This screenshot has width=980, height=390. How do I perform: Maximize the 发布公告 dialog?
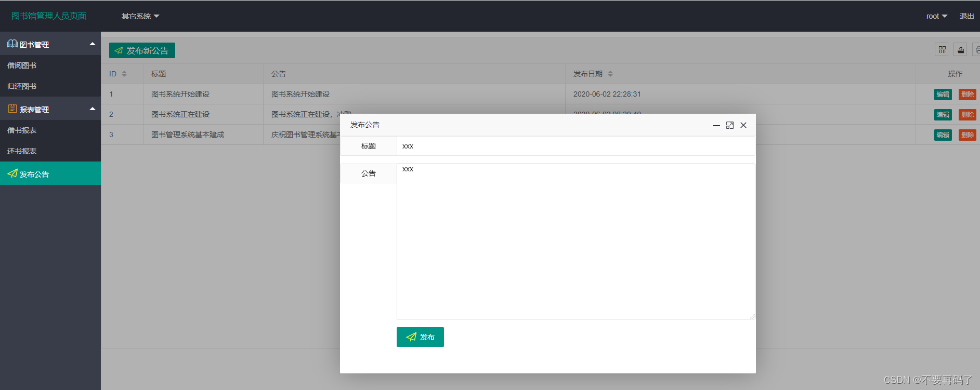[x=730, y=125]
